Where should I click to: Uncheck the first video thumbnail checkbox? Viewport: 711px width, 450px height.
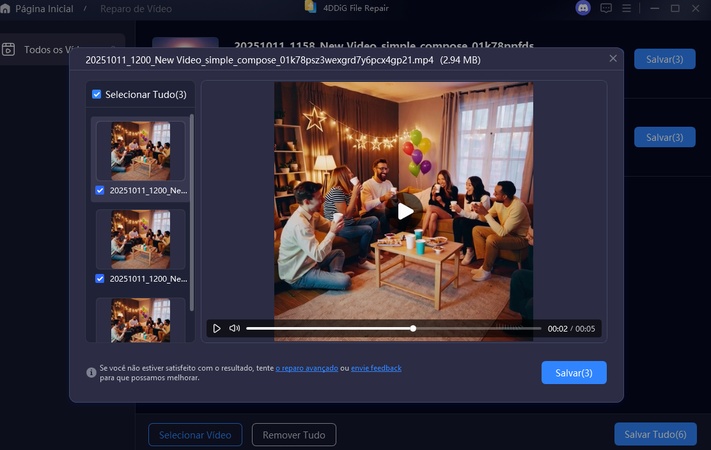[x=99, y=190]
